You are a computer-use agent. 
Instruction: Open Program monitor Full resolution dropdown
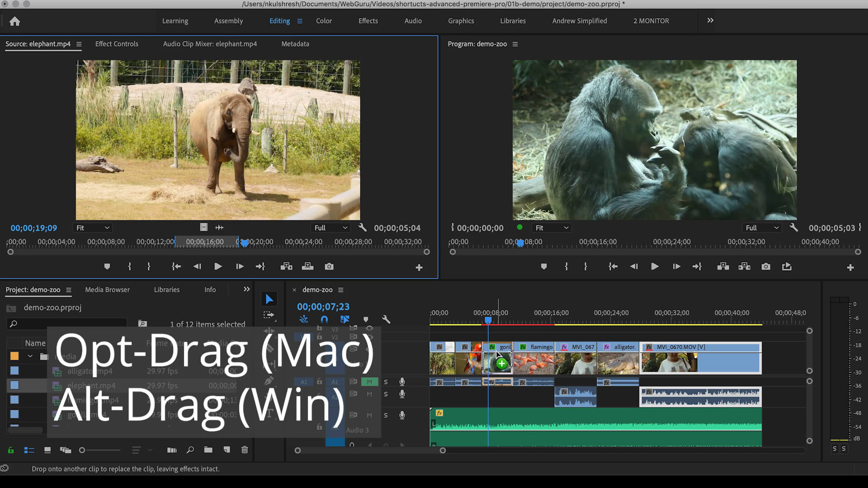(763, 228)
